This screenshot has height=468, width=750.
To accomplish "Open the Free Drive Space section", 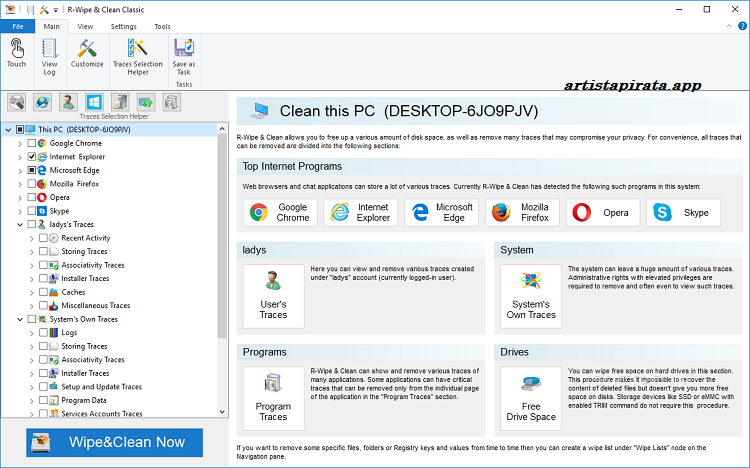I will click(x=530, y=397).
